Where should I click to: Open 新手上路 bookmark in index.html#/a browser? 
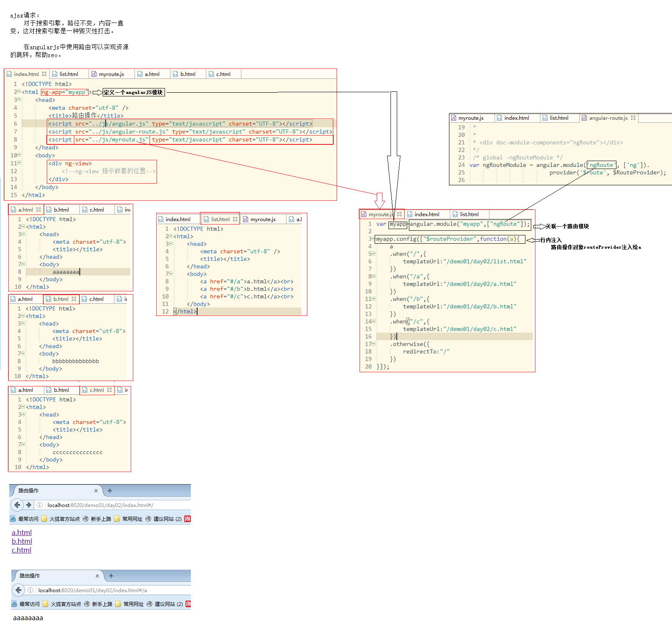(98, 604)
